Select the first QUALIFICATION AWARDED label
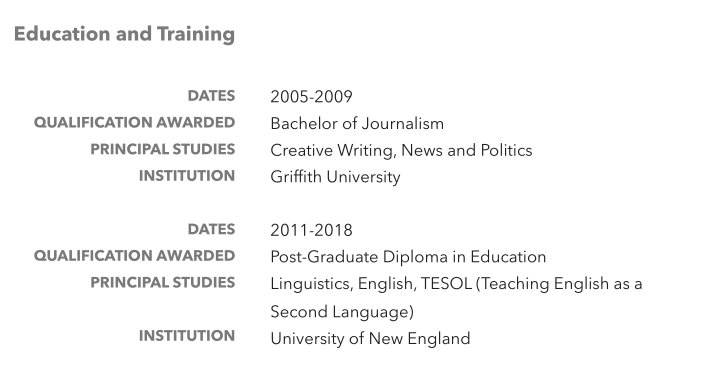The height and width of the screenshot is (369, 714). click(134, 123)
